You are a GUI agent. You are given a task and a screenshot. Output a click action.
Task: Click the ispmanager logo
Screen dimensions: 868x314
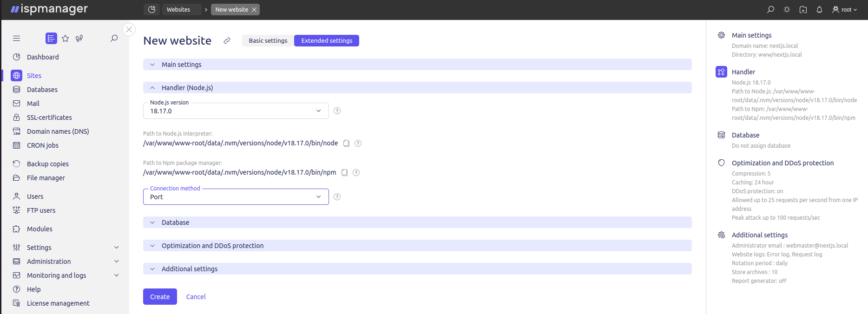[49, 9]
